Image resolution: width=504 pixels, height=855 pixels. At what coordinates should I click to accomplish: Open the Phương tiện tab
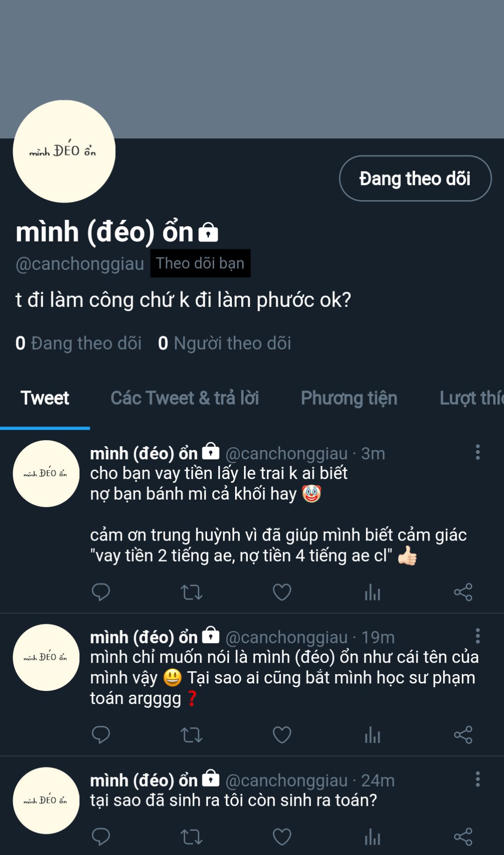click(x=349, y=398)
